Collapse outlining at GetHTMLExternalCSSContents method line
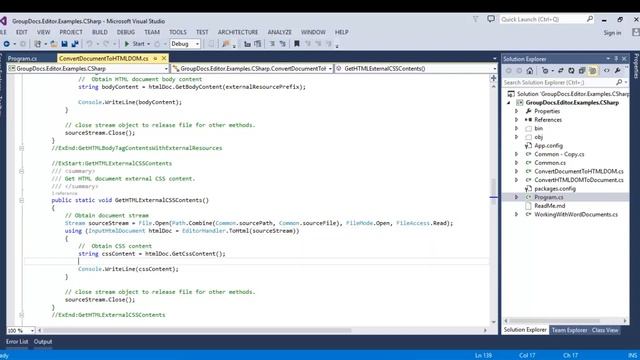This screenshot has width=640, height=360. coord(21,200)
